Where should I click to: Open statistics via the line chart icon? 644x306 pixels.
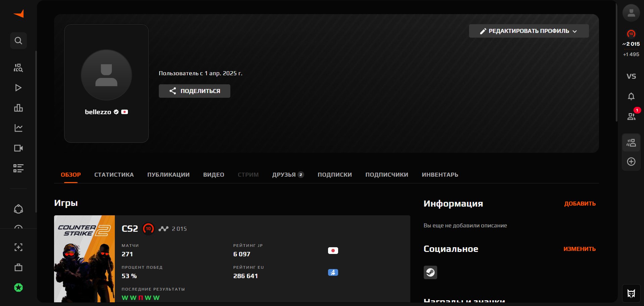pos(18,128)
